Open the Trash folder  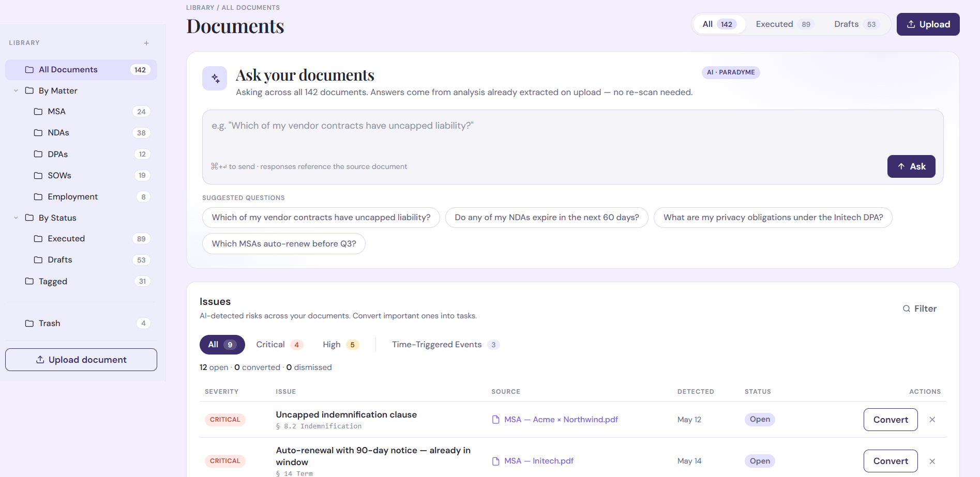pyautogui.click(x=81, y=324)
